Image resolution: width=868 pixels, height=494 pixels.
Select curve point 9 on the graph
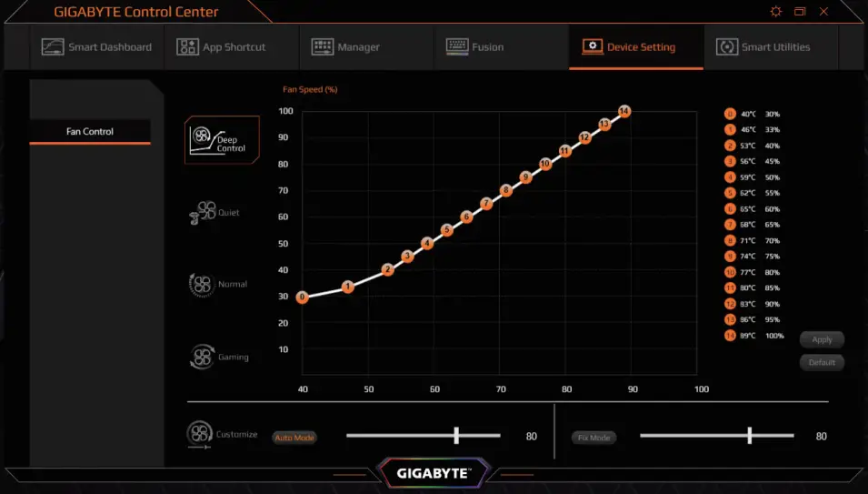[525, 177]
